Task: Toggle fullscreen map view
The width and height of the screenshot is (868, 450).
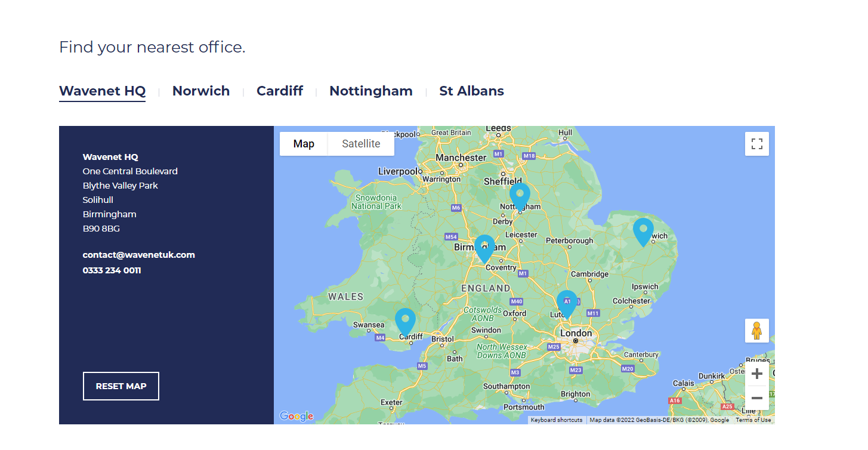Action: pos(756,144)
